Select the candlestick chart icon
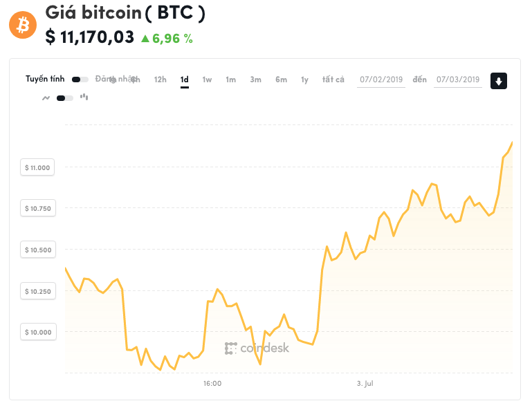 coord(84,97)
